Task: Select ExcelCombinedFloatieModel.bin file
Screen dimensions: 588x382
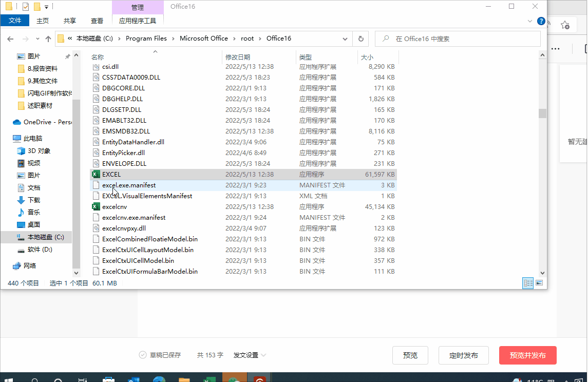Action: pyautogui.click(x=243, y=239)
